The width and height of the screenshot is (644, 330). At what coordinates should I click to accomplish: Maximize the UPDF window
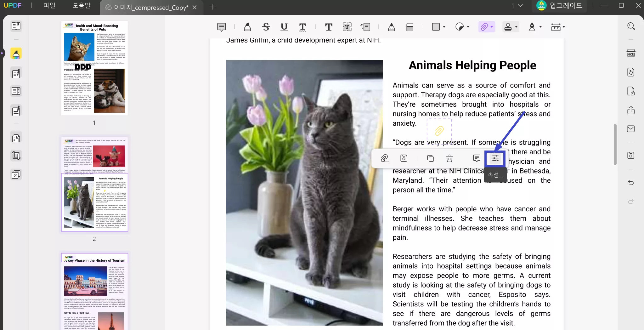[x=621, y=5]
